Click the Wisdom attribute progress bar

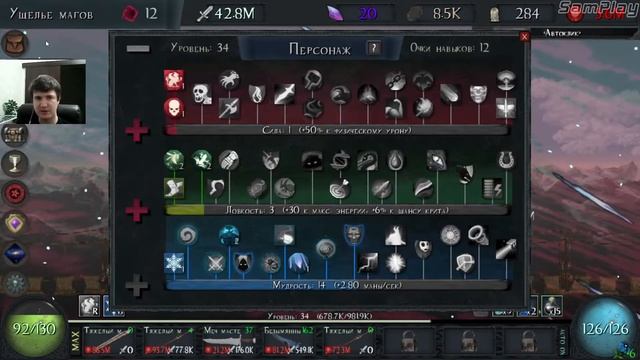337,285
